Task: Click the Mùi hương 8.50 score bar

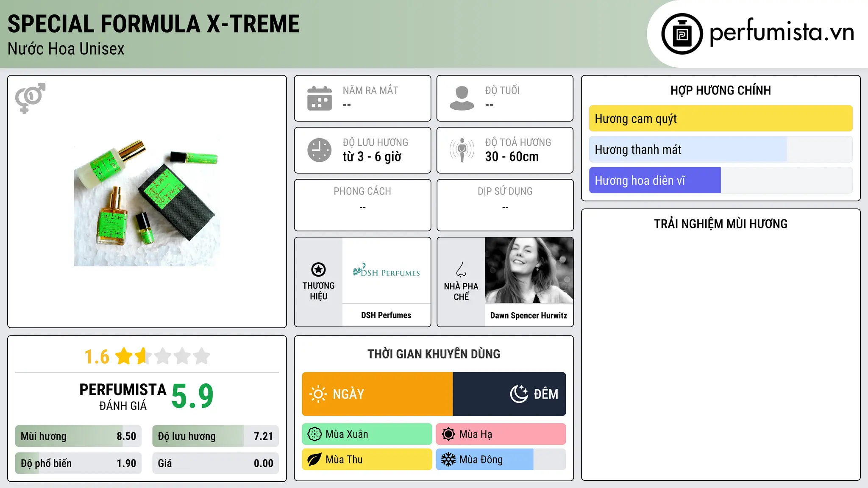Action: coord(78,436)
